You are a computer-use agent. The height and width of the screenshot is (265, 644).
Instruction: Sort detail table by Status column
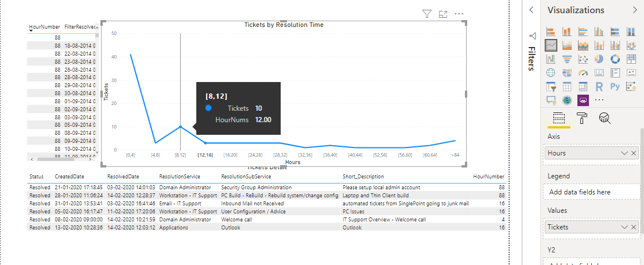(x=37, y=177)
